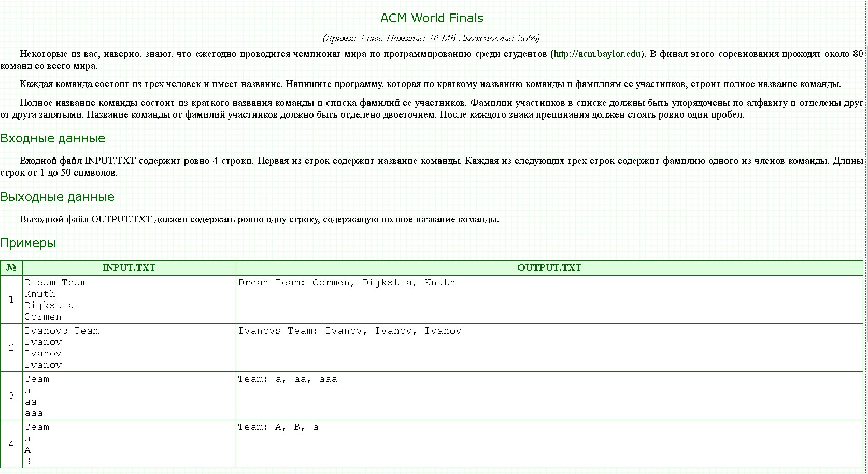Click the 'Выходные данные' heading

[57, 197]
